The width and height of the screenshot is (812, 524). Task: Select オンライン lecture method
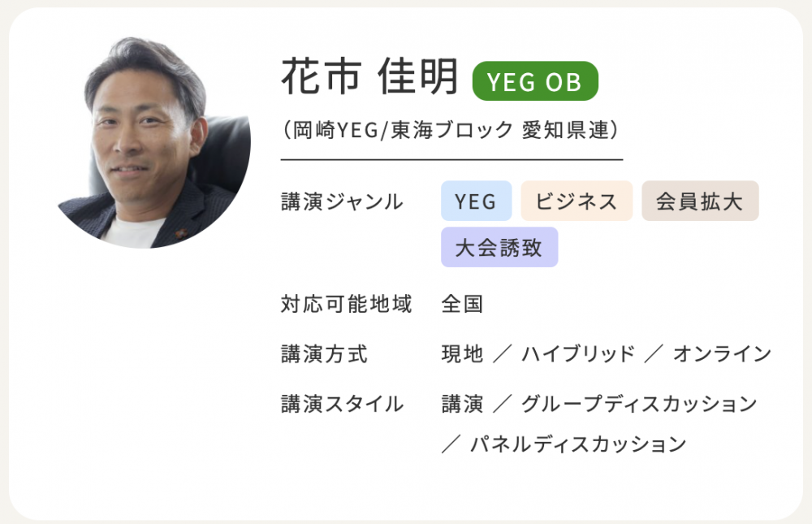[723, 354]
